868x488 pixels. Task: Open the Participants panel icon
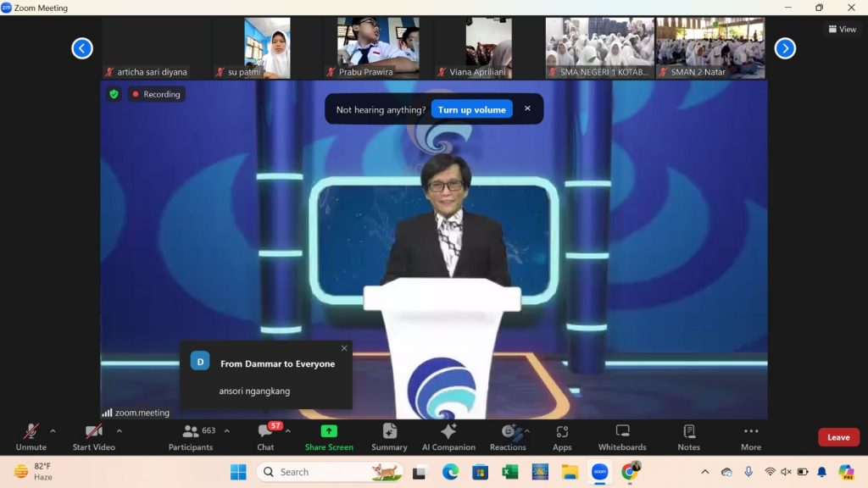click(191, 431)
